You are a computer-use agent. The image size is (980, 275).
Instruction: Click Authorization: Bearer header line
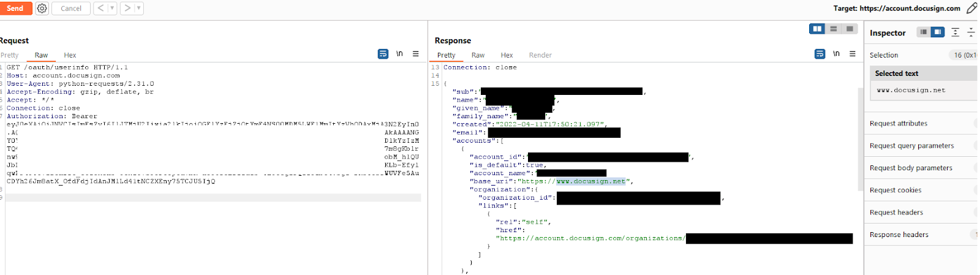click(52, 116)
